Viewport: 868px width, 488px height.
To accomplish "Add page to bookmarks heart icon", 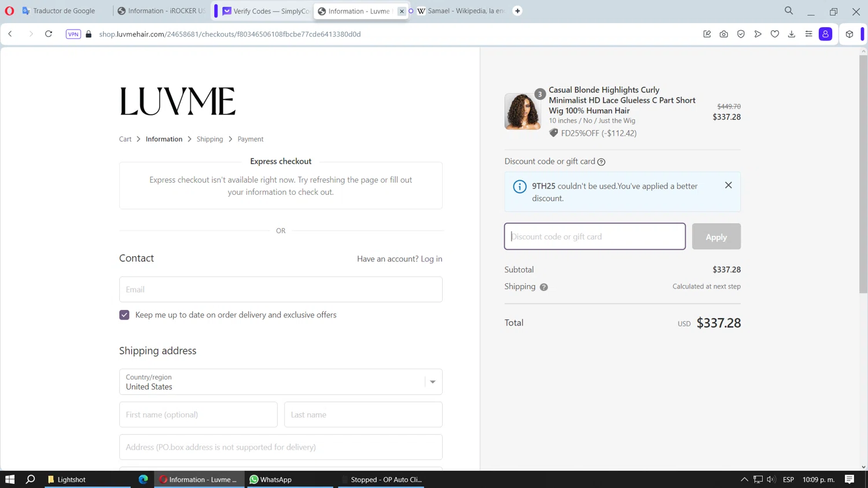I will coord(775,34).
